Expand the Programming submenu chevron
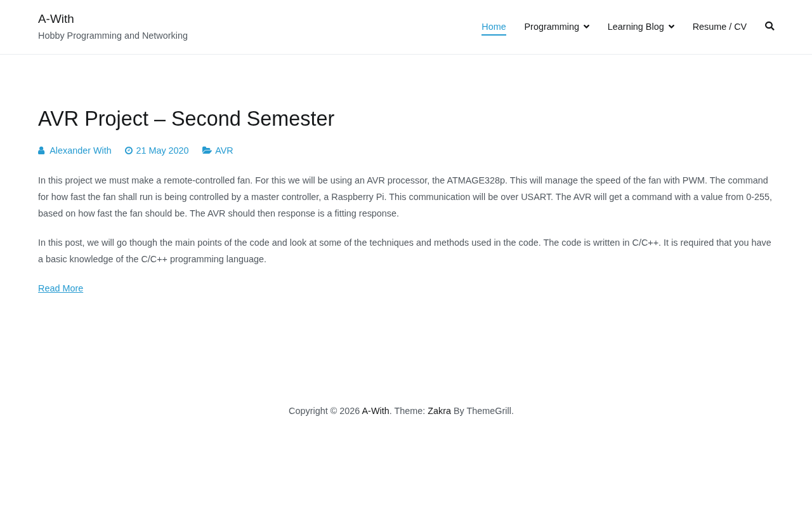Viewport: 812px width, 508px height. [586, 27]
